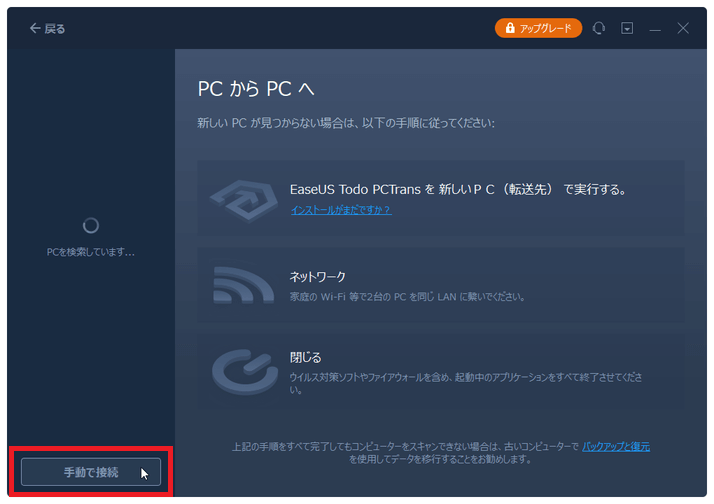Click the 新しい PC が見つからない場合 subtitle
The height and width of the screenshot is (504, 714).
pyautogui.click(x=346, y=123)
